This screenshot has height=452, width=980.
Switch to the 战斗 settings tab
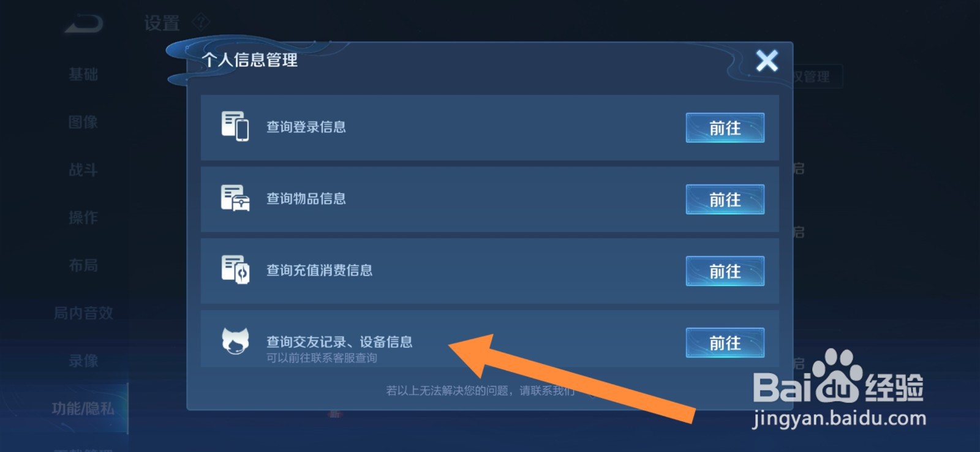(83, 170)
